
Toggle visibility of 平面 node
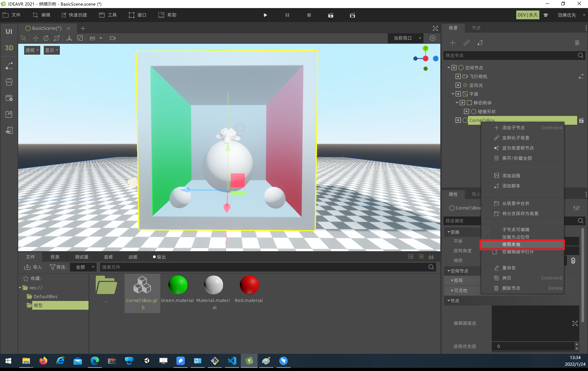pos(458,94)
